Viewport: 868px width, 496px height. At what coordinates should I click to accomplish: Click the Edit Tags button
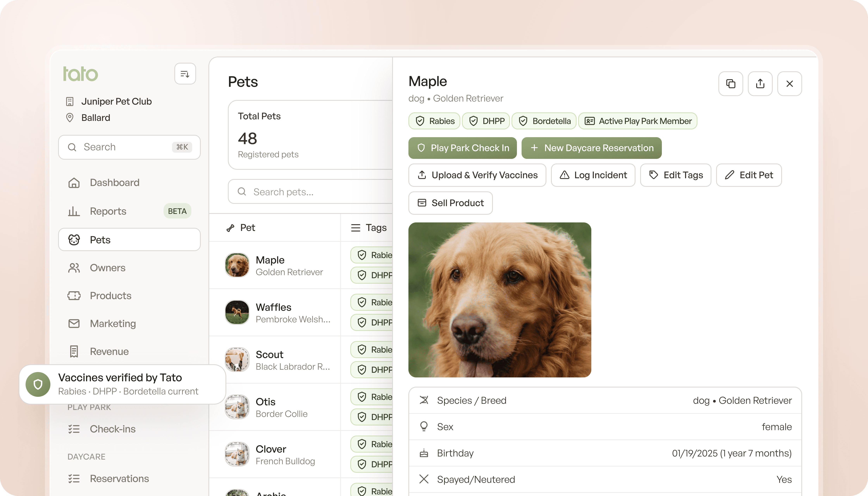click(x=676, y=175)
